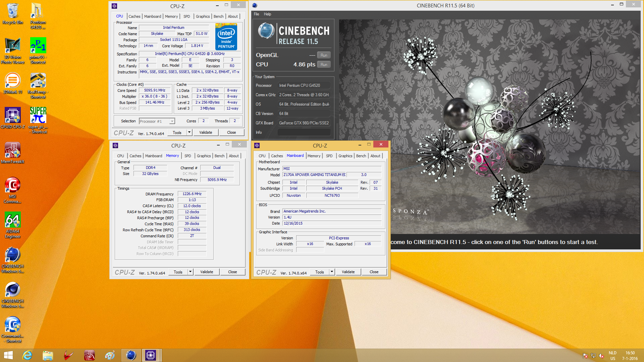Open the MemTweakIt taskbar icon
Viewport: 644px width, 362px height.
tap(89, 355)
